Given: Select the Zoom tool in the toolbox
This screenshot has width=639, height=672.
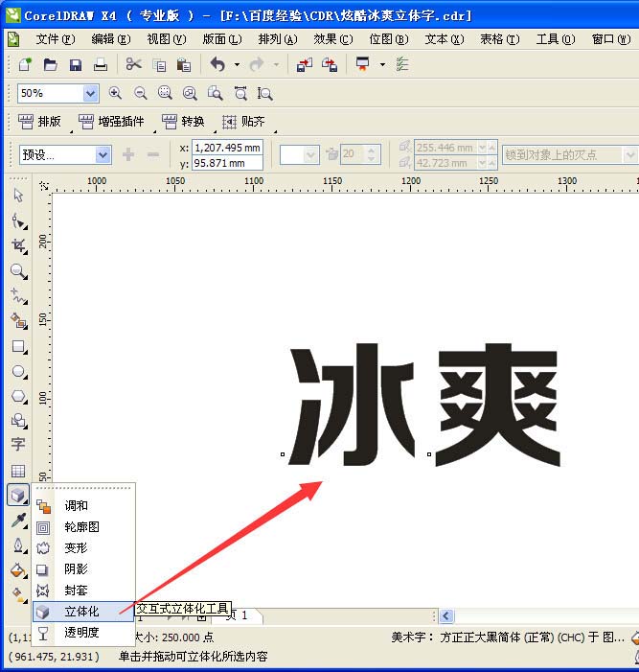Looking at the screenshot, I should [18, 271].
